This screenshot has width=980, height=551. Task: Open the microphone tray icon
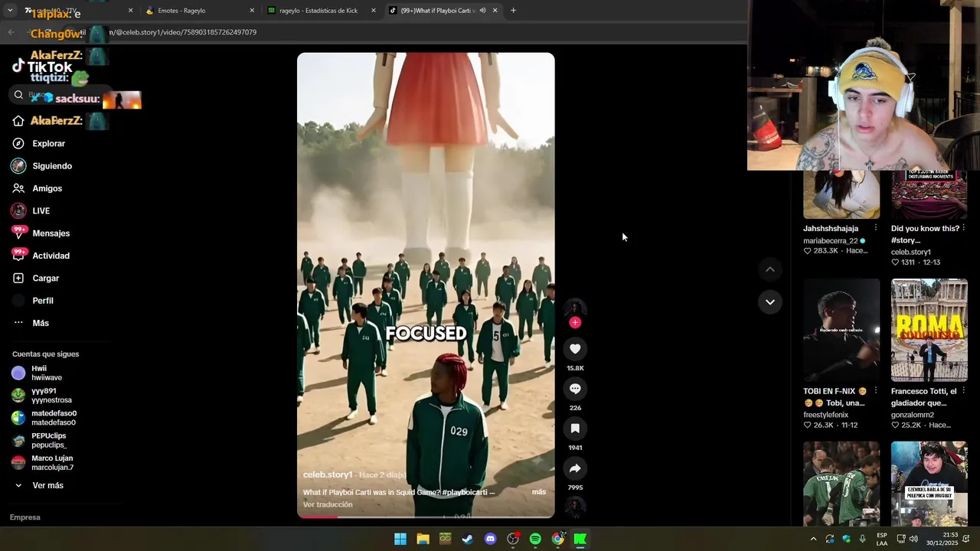tap(863, 539)
